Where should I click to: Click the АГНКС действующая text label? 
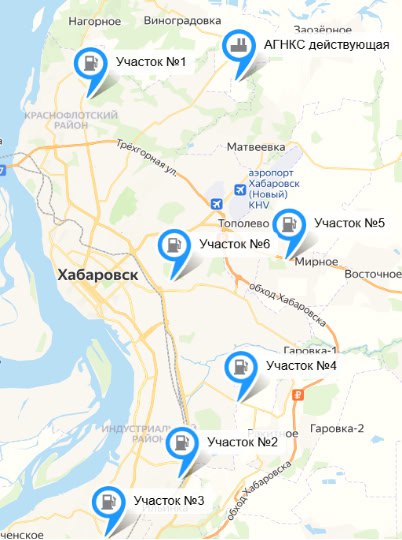327,45
